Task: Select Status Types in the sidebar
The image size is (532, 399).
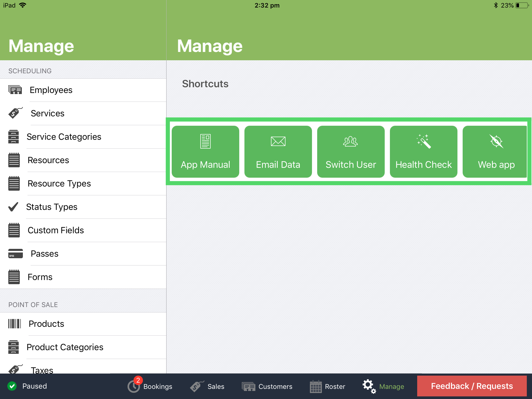Action: [52, 207]
